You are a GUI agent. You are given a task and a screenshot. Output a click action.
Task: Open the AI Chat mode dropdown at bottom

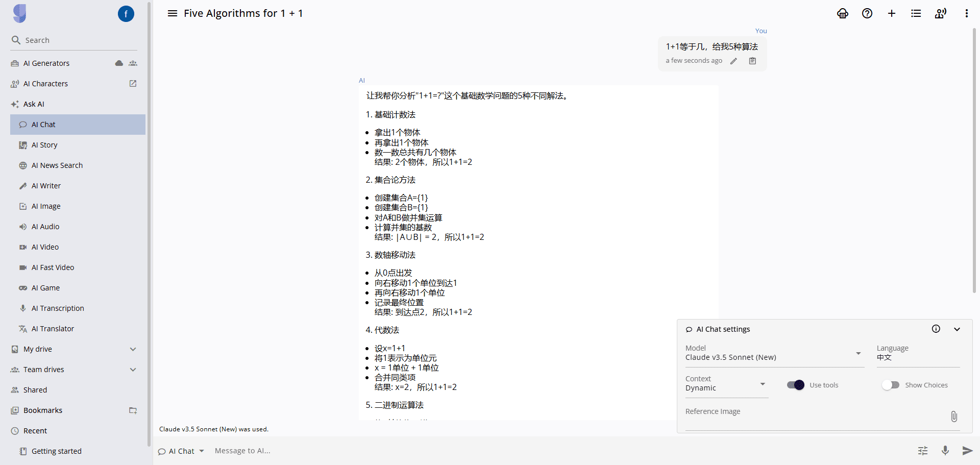(x=181, y=451)
